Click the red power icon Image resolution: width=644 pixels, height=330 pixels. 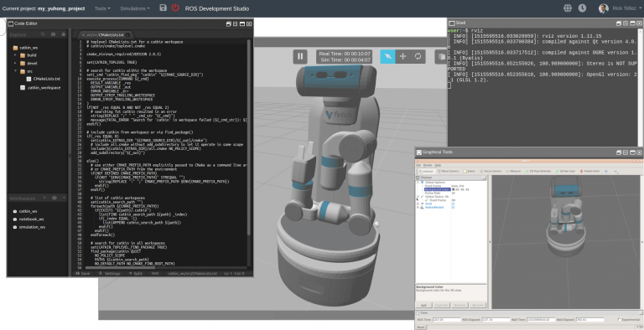[175, 8]
